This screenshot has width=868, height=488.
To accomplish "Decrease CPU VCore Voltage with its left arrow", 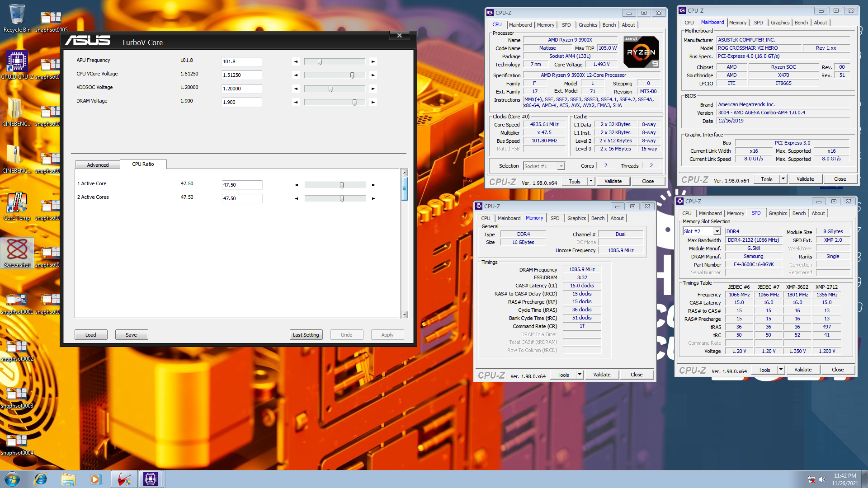I will 296,75.
